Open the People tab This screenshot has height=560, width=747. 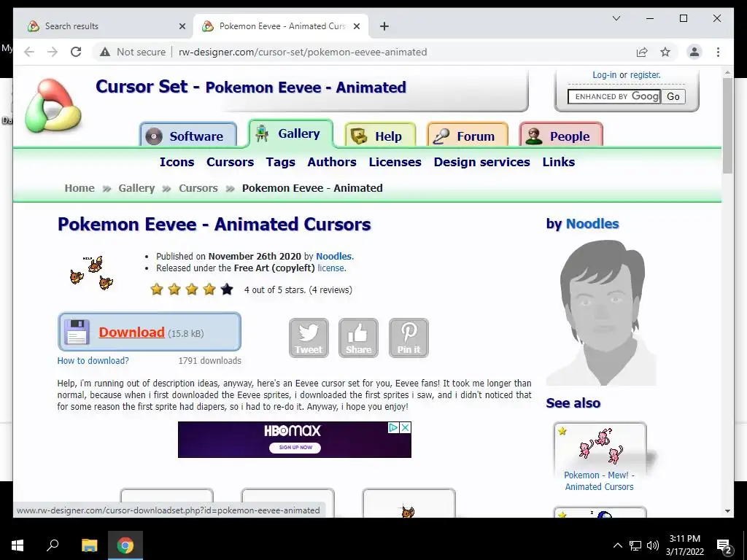click(561, 136)
